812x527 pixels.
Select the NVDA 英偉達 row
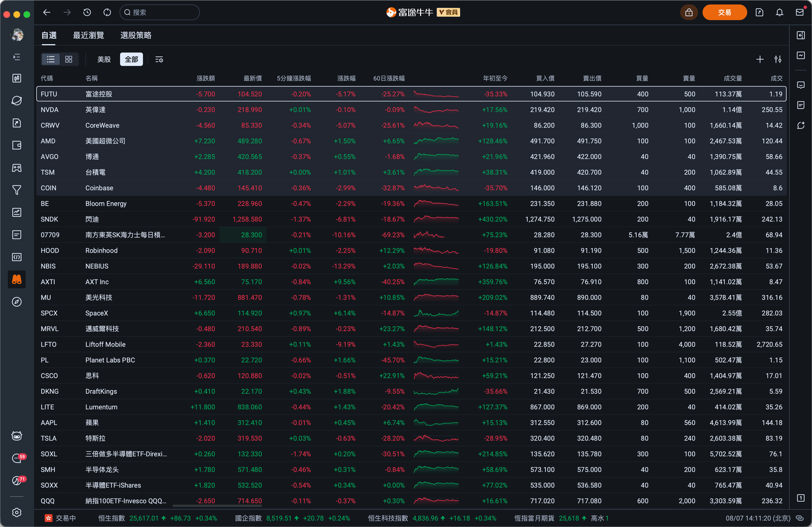[411, 110]
